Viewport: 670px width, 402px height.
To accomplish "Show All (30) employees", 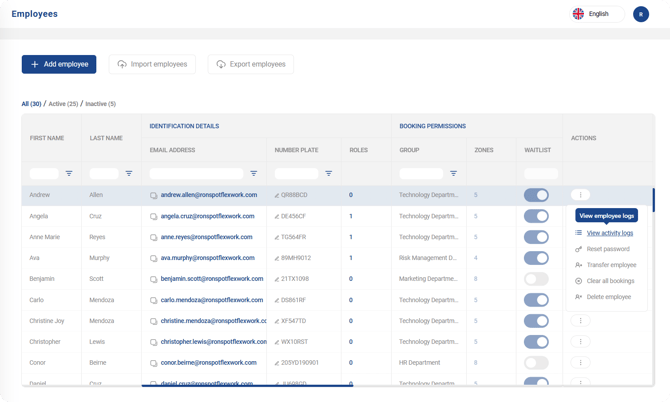I will [x=31, y=104].
